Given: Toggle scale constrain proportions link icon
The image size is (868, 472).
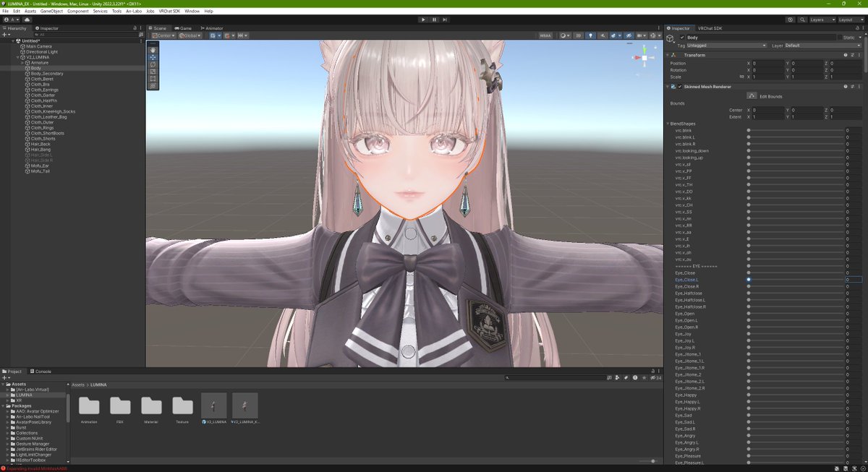Looking at the screenshot, I should 742,77.
